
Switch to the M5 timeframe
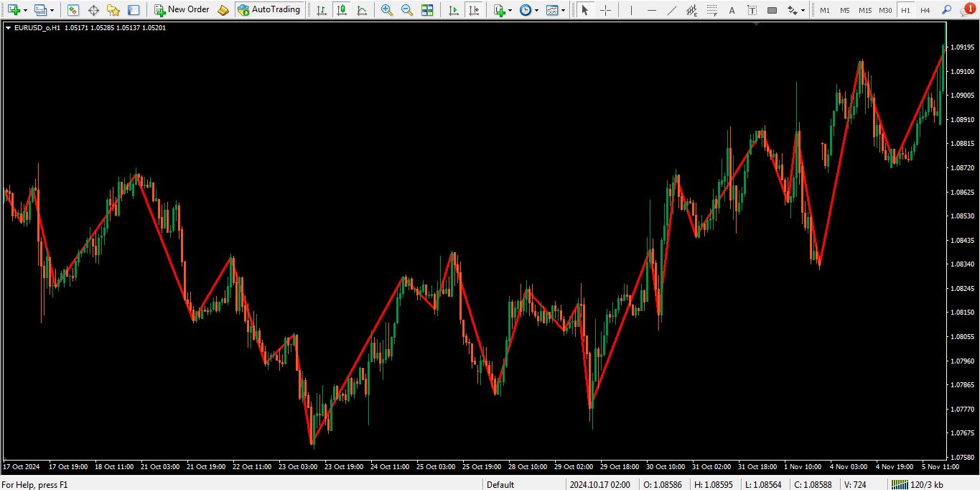845,10
